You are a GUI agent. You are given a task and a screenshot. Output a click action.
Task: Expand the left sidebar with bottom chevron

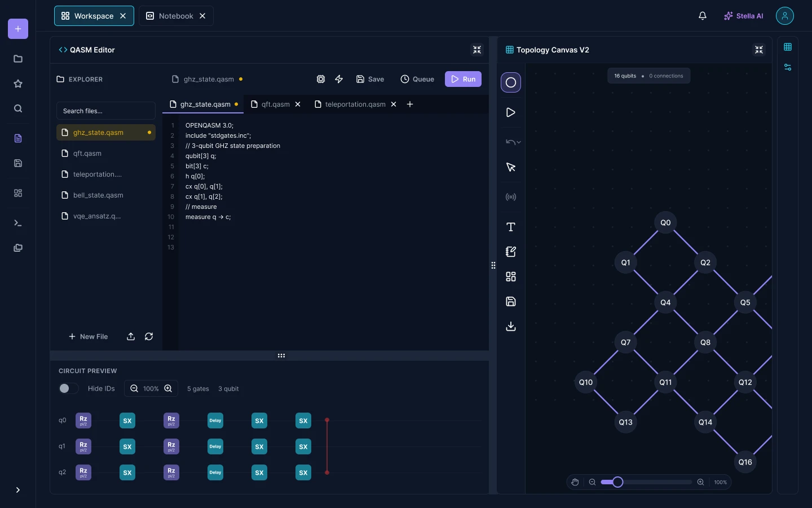(x=18, y=490)
